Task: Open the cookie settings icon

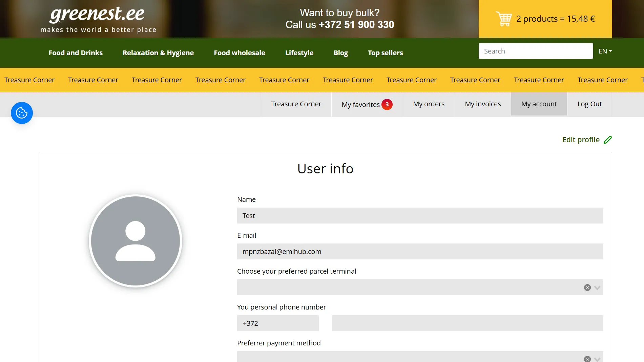Action: [x=22, y=113]
